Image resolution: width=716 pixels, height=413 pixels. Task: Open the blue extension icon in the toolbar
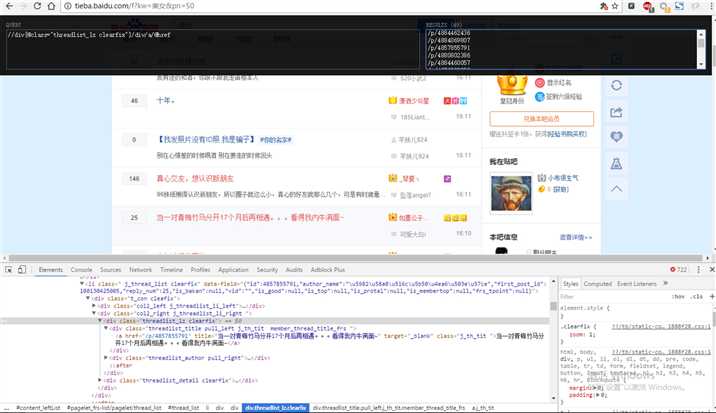point(679,6)
